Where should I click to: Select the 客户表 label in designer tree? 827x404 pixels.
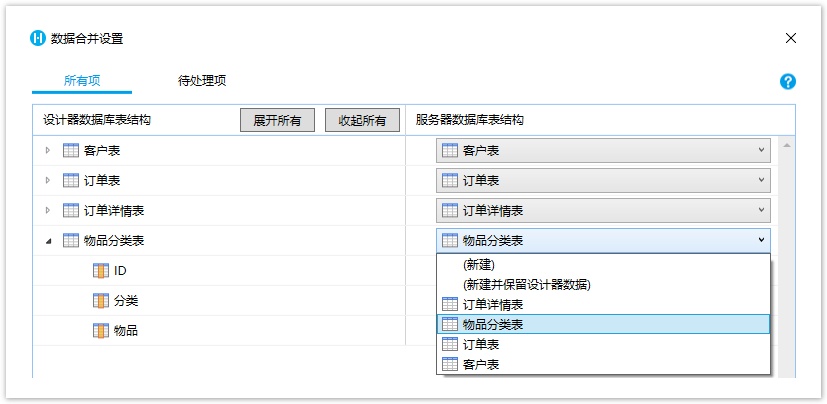click(102, 151)
